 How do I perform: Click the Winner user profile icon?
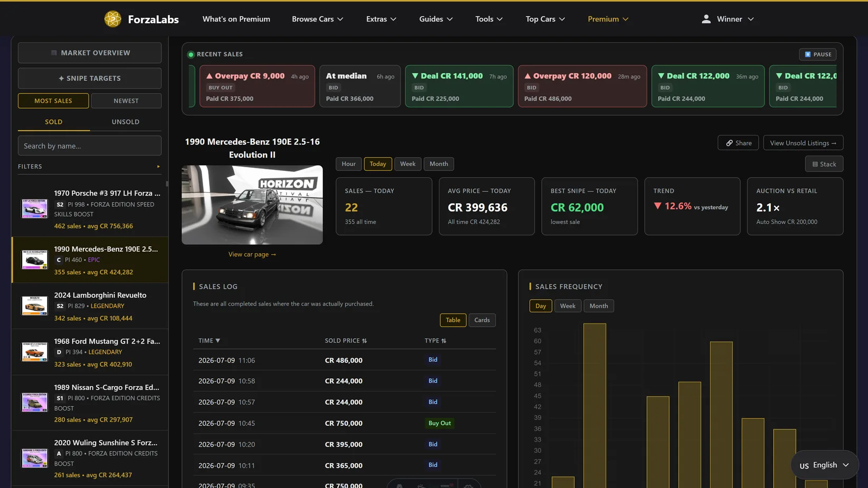pyautogui.click(x=706, y=19)
